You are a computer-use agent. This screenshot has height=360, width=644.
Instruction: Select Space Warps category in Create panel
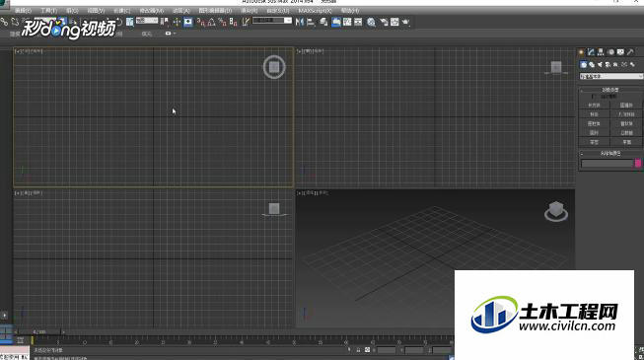(x=624, y=64)
